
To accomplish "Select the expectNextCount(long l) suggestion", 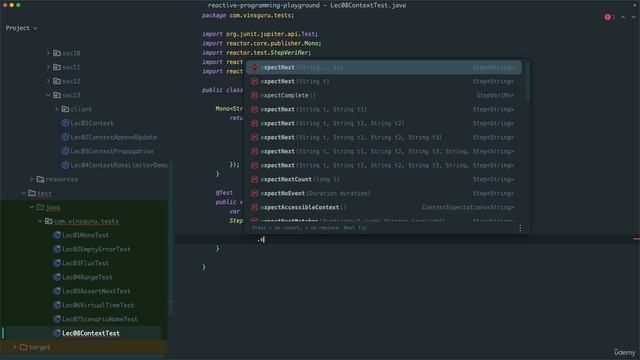I will pos(384,179).
